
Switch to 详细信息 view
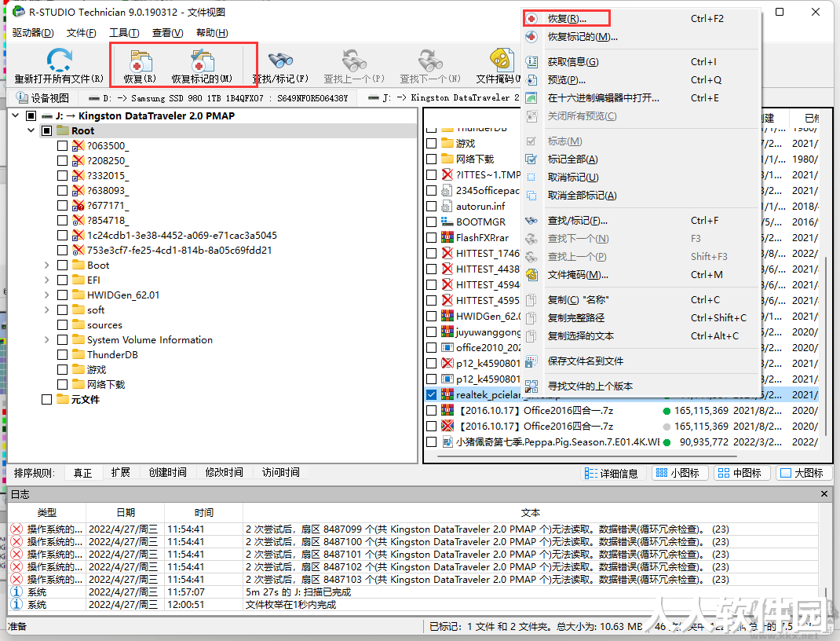tap(612, 473)
